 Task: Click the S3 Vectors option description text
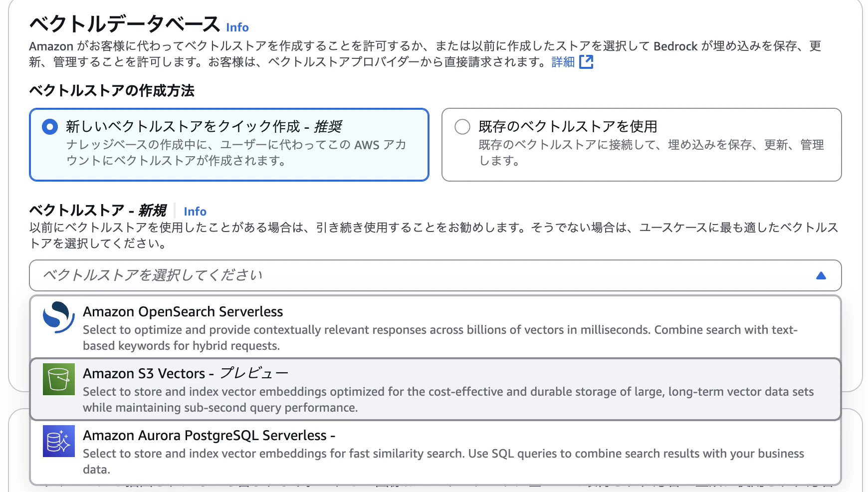tap(448, 400)
